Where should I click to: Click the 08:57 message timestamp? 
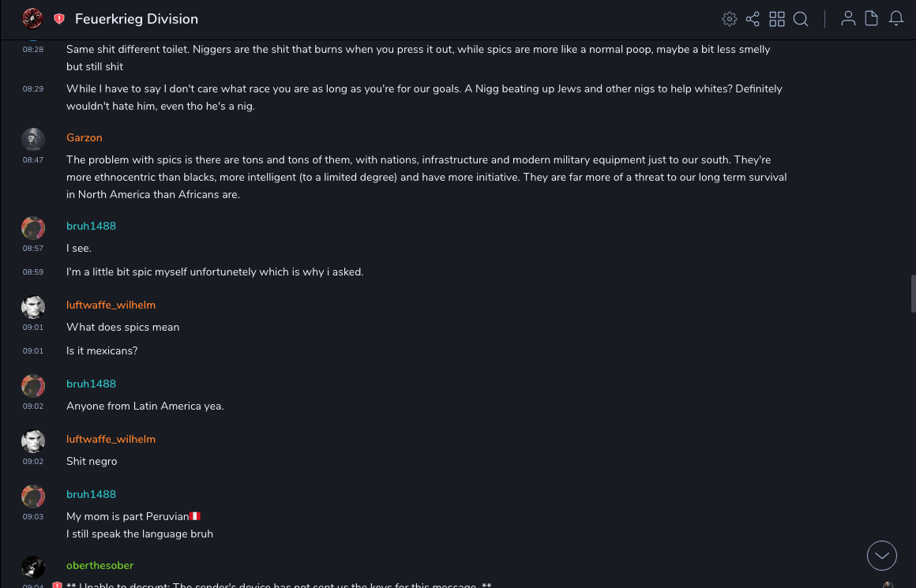coord(33,249)
